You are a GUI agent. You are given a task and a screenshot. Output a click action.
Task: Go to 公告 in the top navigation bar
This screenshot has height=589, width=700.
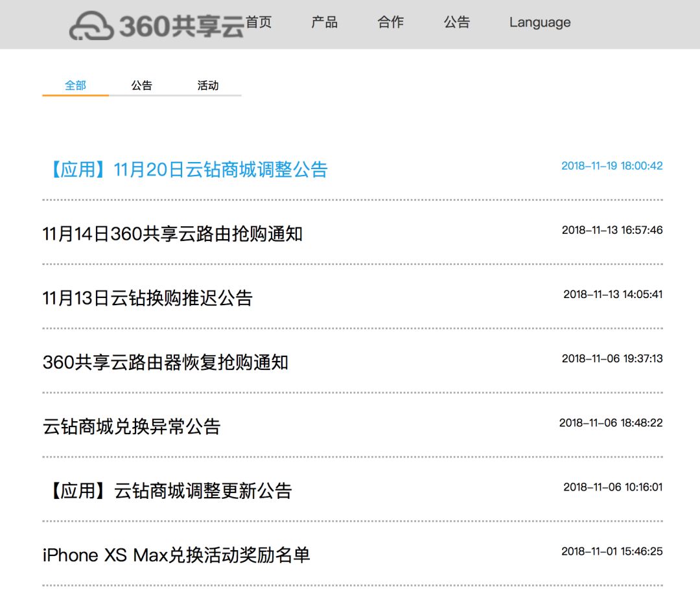coord(457,22)
